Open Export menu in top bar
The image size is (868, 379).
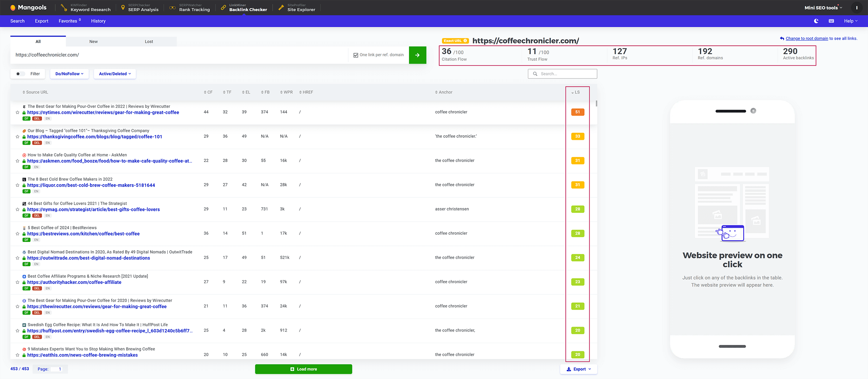[42, 21]
